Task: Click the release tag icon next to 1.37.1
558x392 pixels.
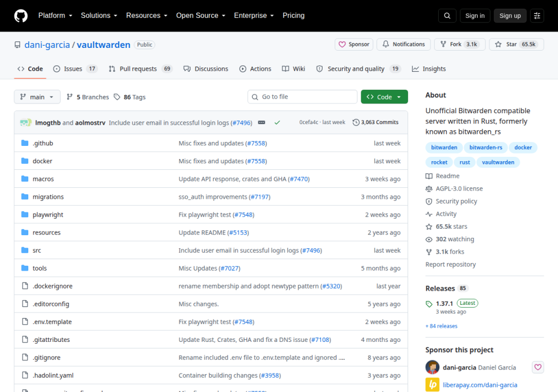Action: coord(429,304)
